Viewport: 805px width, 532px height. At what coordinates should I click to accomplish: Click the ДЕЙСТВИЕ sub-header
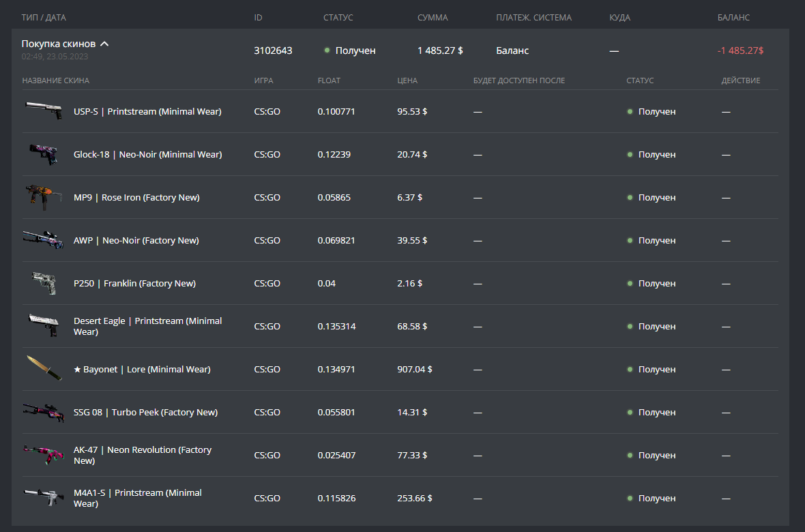click(741, 80)
